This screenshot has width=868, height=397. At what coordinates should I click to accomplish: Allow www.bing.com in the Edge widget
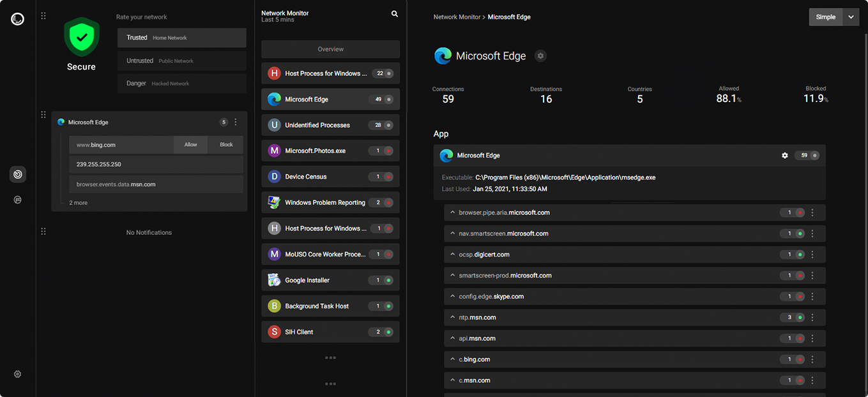tap(190, 145)
